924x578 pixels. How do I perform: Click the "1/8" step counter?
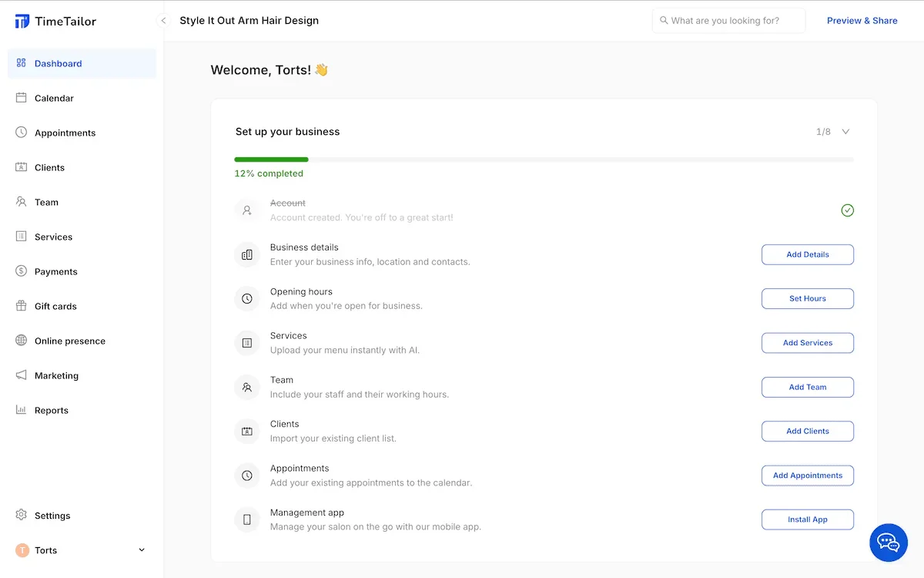tap(823, 132)
